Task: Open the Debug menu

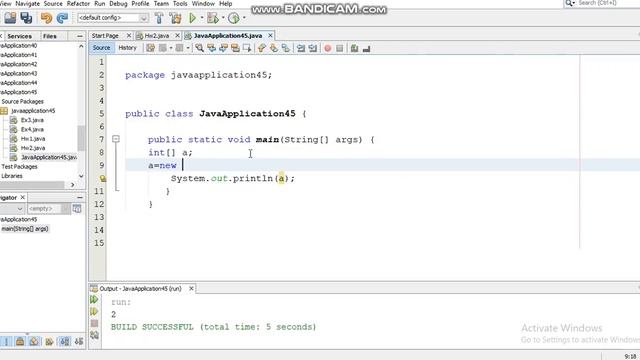Action: (118, 4)
